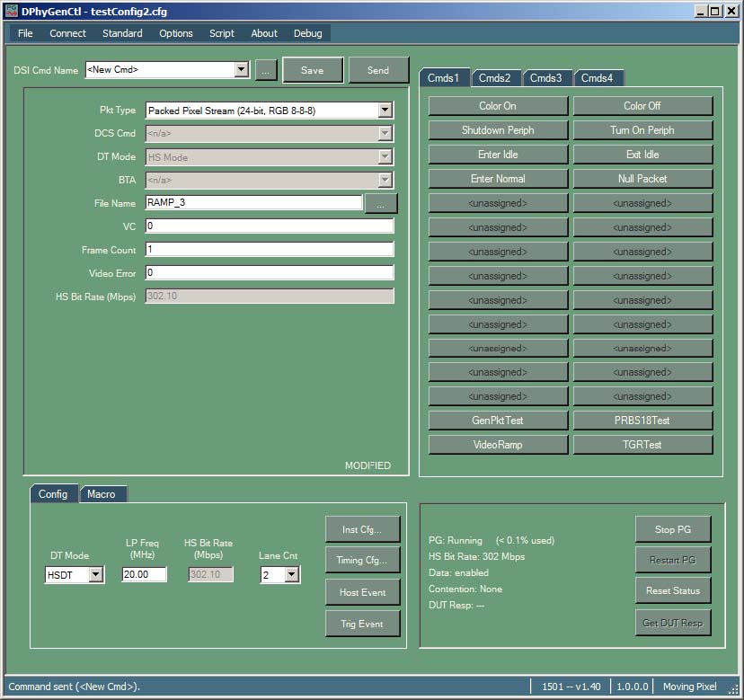The image size is (744, 700).
Task: Switch to the Cmds2 tab
Action: (x=495, y=78)
